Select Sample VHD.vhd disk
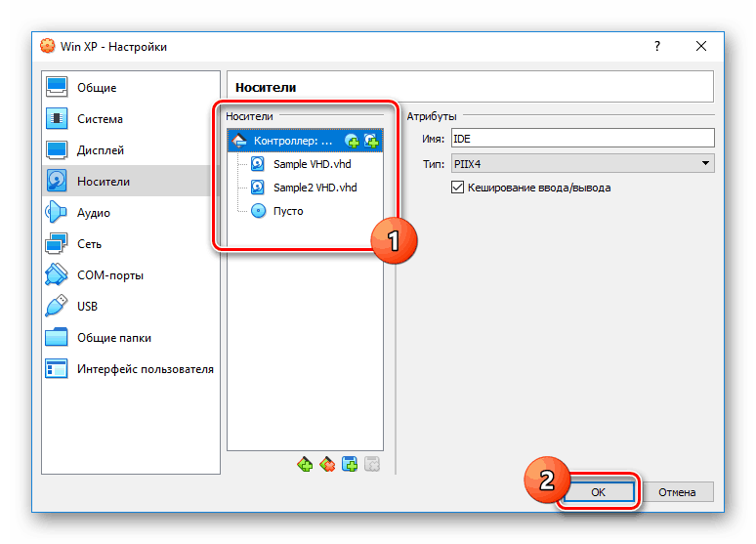Screen dimensions: 756x544 click(305, 164)
